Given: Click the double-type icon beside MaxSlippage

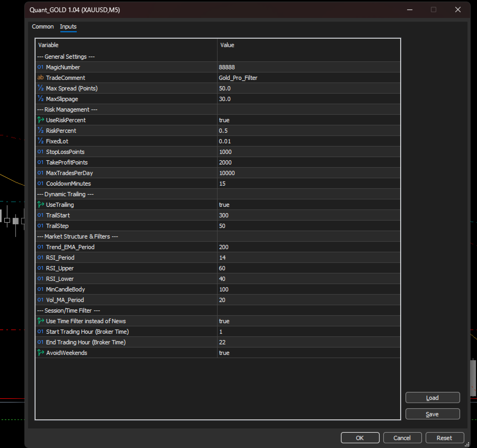Looking at the screenshot, I should pos(40,99).
